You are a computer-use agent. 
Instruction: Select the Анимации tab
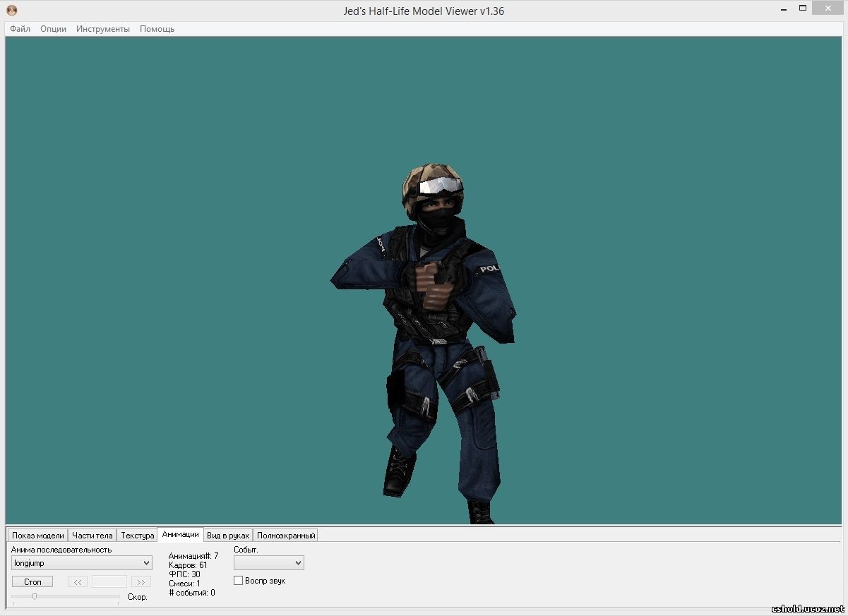click(180, 534)
